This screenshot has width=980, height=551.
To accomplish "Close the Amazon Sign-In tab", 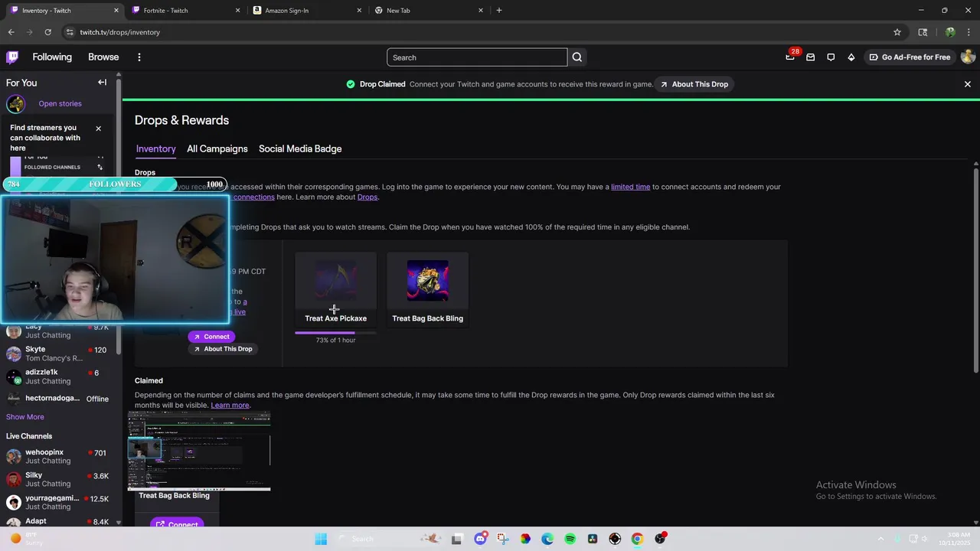I will [359, 11].
